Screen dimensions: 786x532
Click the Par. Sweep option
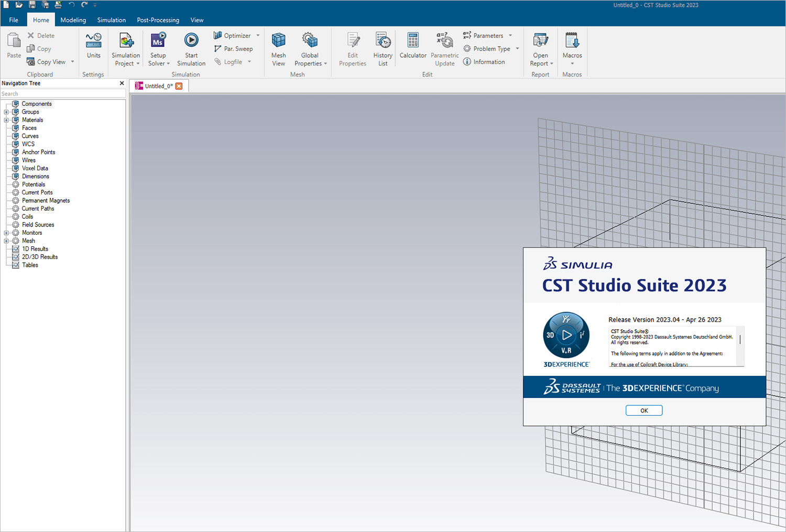[234, 48]
